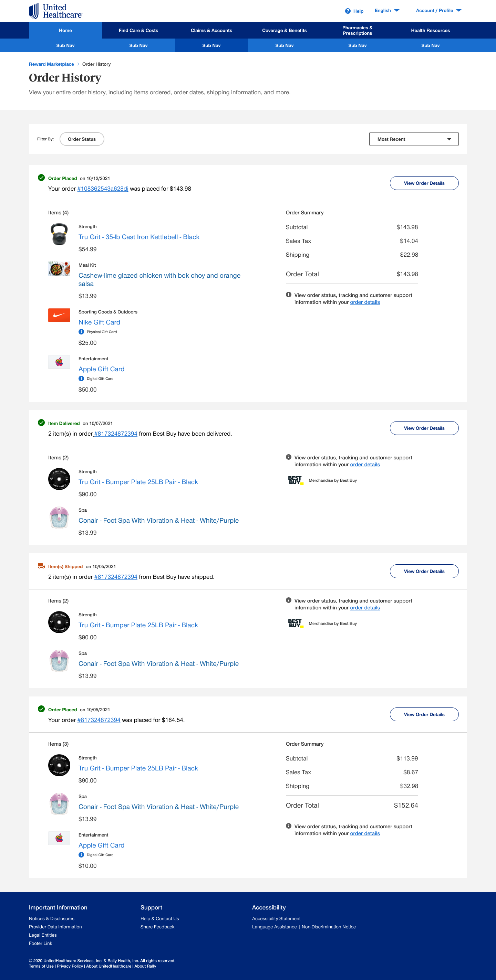
Task: Open order #817324872394 in shipped notice
Action: (x=116, y=577)
